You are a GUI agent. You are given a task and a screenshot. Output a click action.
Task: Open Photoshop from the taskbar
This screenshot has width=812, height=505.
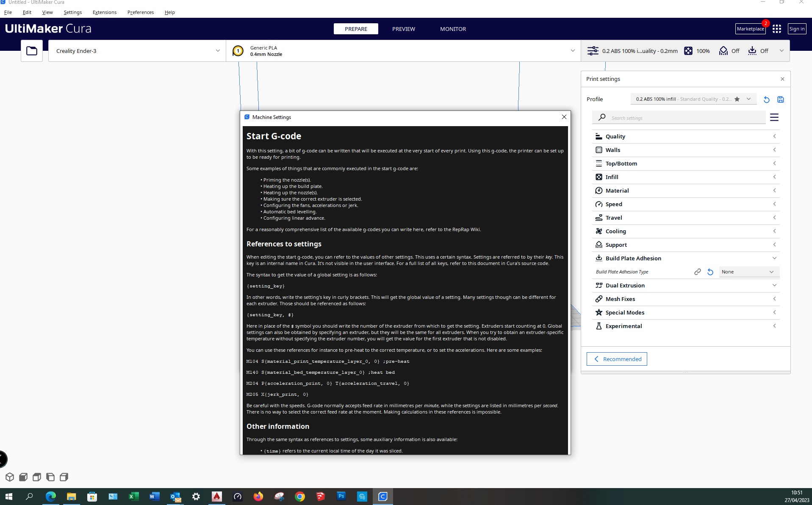pos(341,496)
